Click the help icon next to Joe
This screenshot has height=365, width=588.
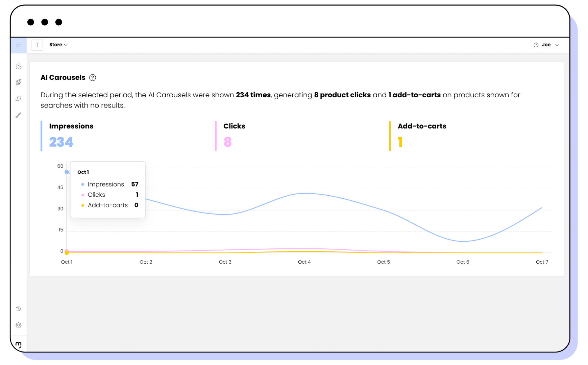(536, 45)
